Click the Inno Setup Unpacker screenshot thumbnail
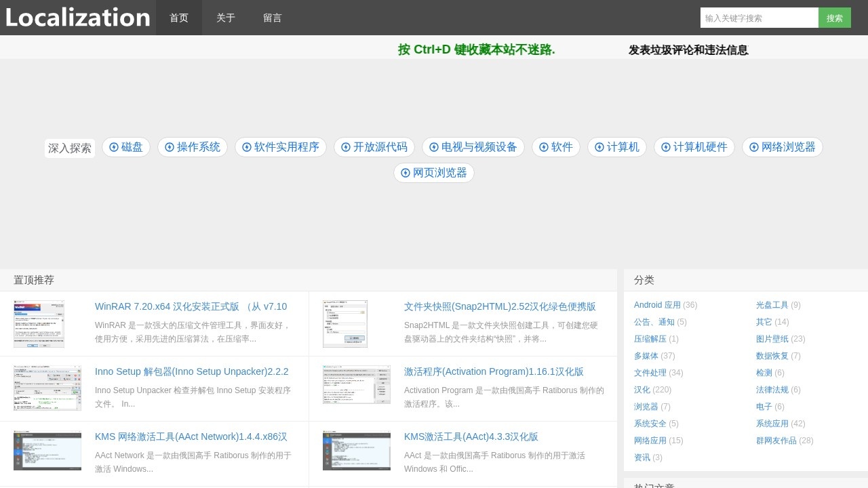This screenshot has height=488, width=868. click(x=47, y=388)
